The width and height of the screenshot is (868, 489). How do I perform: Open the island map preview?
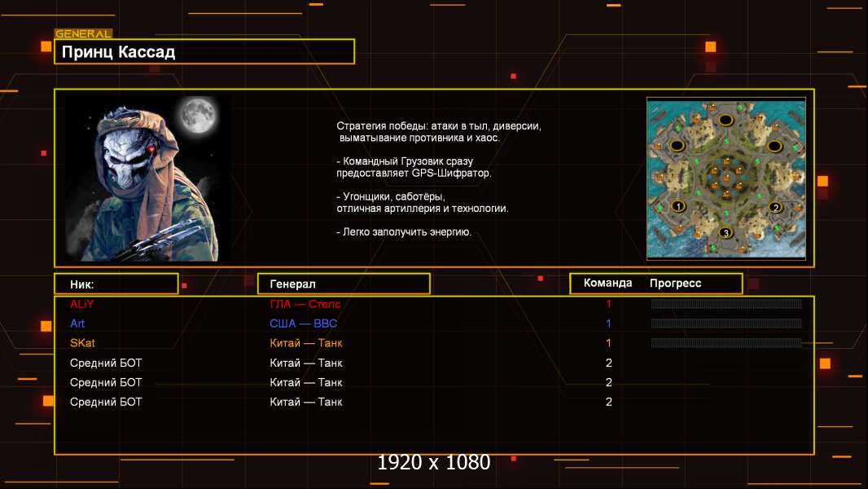point(726,178)
